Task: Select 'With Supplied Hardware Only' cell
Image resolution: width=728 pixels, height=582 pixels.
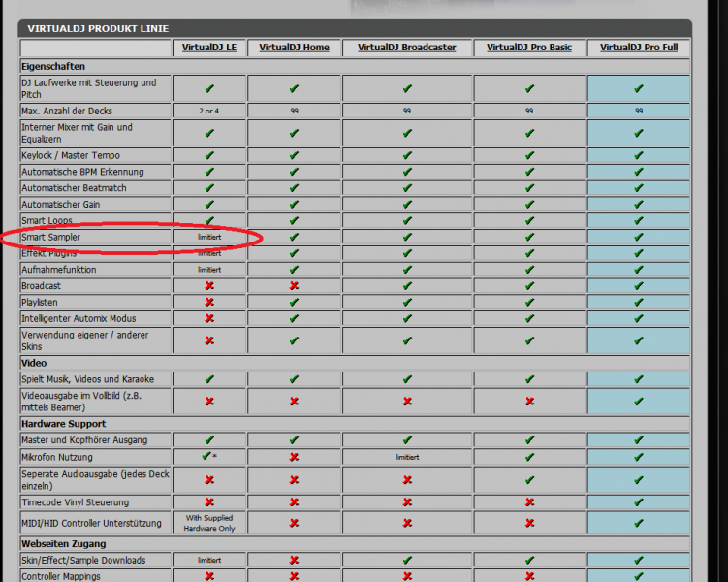Action: pyautogui.click(x=209, y=523)
